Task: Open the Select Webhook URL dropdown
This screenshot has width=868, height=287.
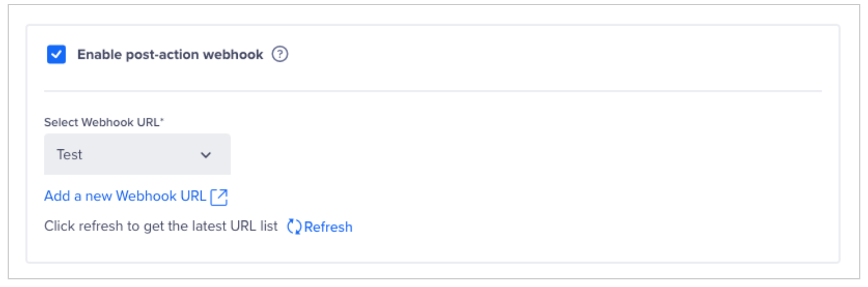Action: click(137, 155)
